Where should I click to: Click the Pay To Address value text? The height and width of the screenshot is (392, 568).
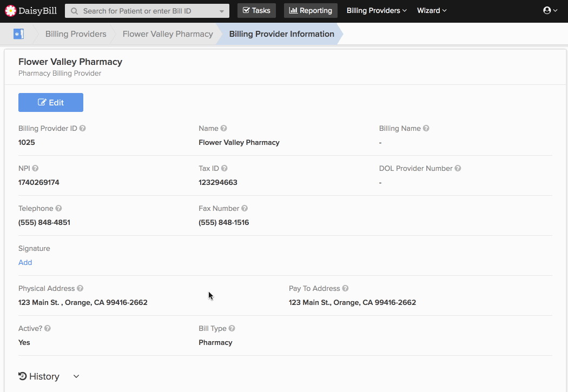point(353,302)
